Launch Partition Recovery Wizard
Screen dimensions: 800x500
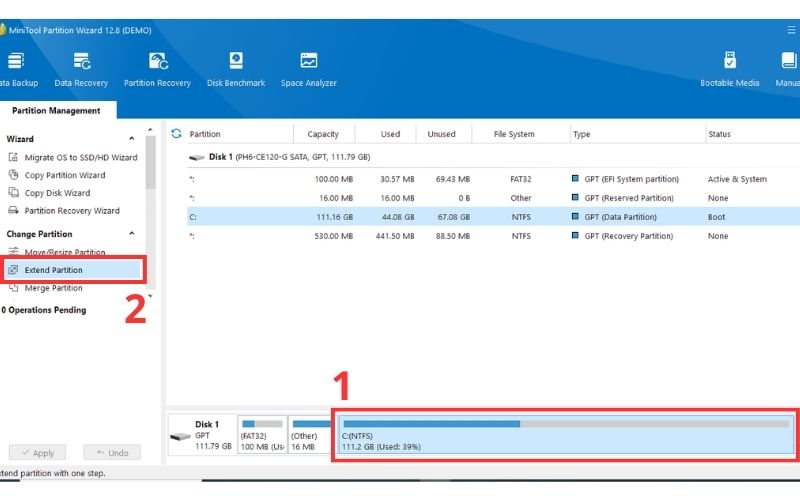[72, 211]
